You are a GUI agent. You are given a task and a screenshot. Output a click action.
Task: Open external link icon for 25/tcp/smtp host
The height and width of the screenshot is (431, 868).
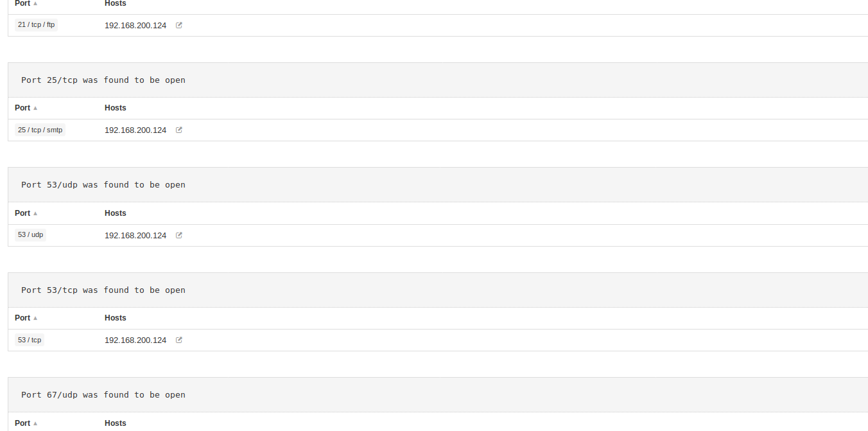click(179, 130)
